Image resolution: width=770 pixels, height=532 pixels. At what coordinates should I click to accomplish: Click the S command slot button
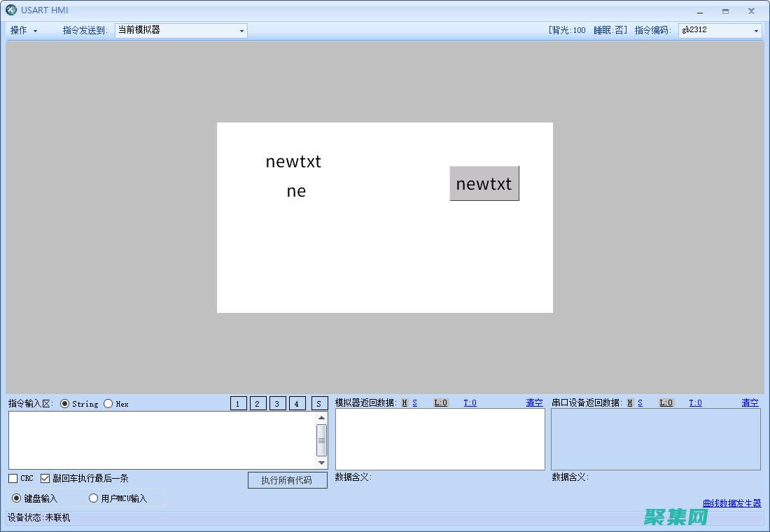[x=319, y=403]
